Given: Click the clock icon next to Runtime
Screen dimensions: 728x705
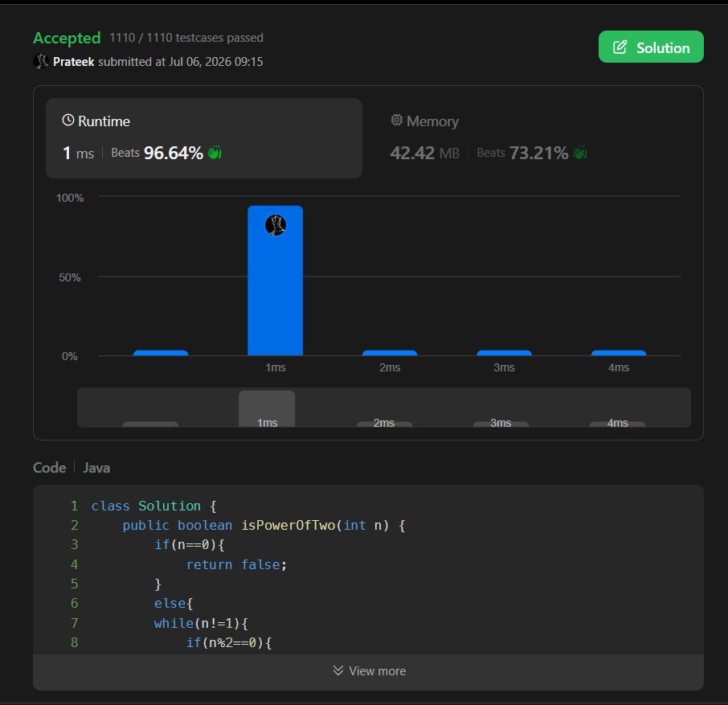Looking at the screenshot, I should point(68,121).
